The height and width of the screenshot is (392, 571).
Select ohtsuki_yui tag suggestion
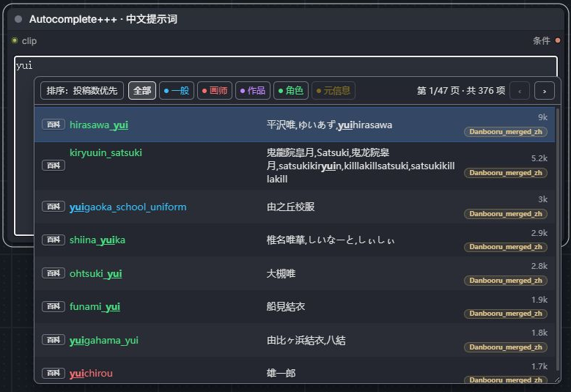(x=96, y=273)
